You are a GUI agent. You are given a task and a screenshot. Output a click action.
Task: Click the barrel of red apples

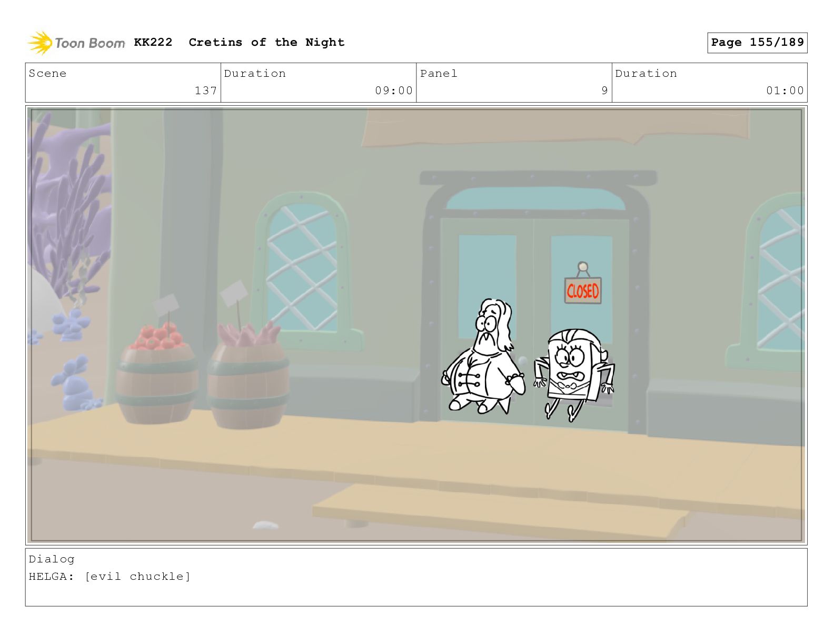157,373
